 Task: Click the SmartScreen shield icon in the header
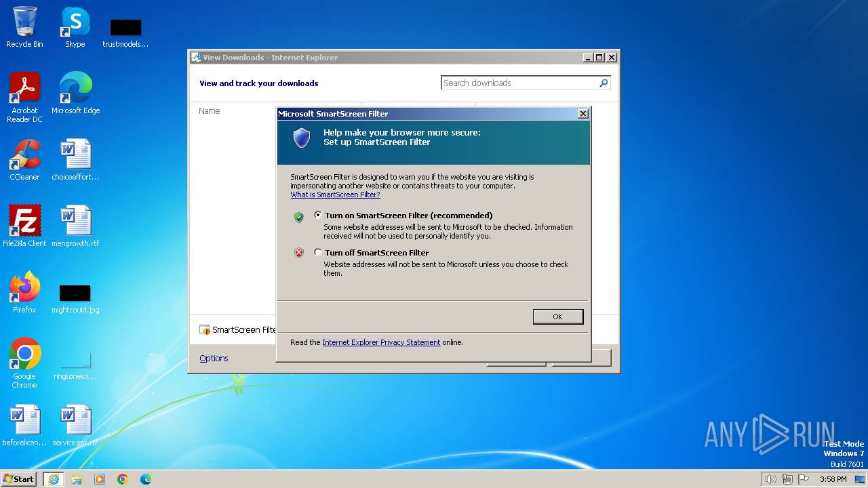click(x=302, y=138)
